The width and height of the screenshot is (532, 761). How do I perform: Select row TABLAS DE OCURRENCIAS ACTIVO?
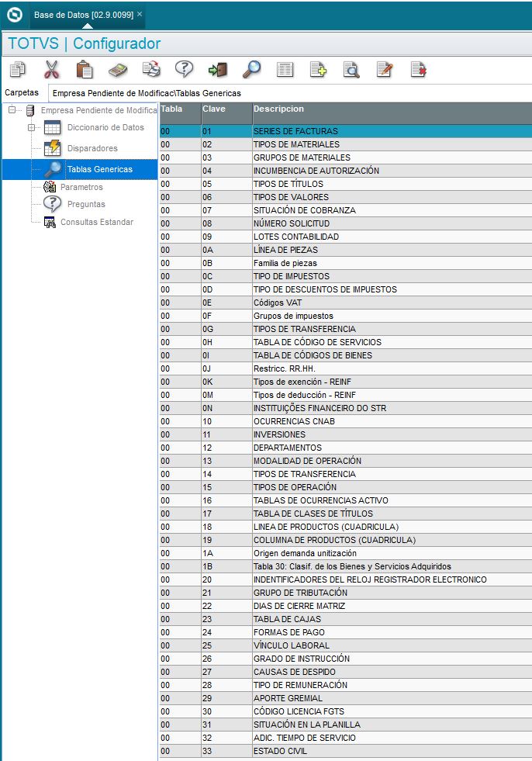[x=346, y=500]
